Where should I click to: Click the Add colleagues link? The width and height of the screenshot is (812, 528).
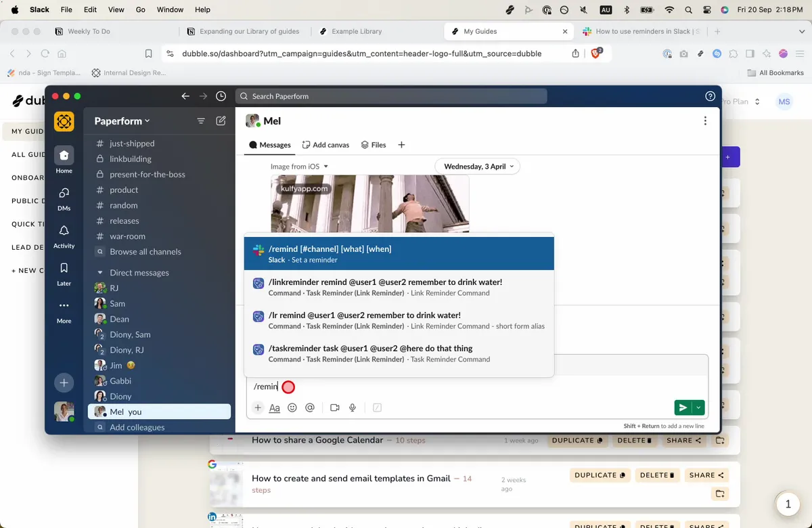pos(139,427)
